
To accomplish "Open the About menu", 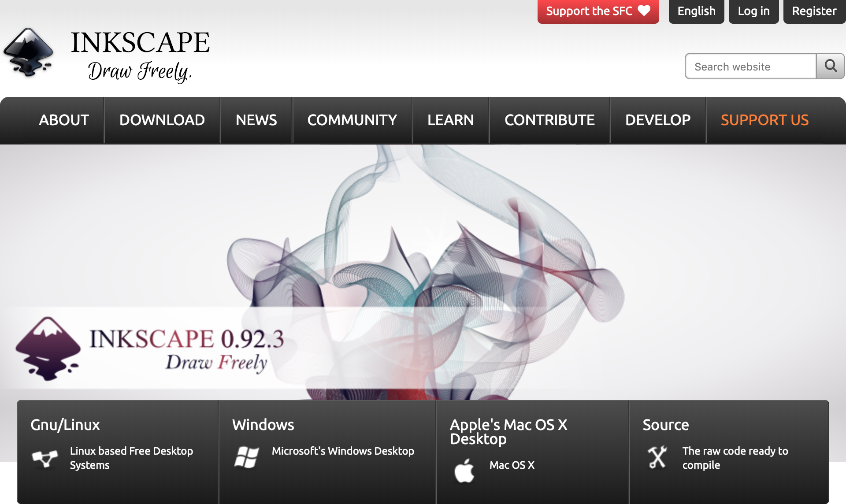I will pyautogui.click(x=64, y=120).
